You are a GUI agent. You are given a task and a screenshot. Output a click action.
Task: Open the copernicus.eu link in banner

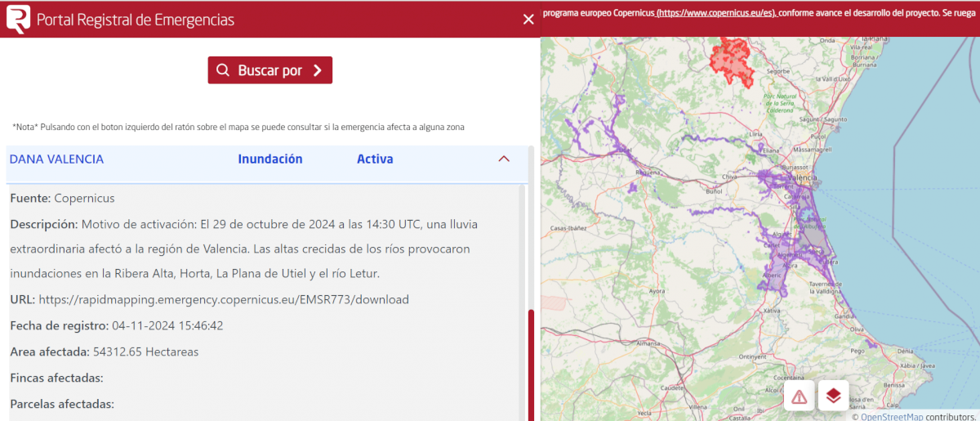pyautogui.click(x=716, y=14)
